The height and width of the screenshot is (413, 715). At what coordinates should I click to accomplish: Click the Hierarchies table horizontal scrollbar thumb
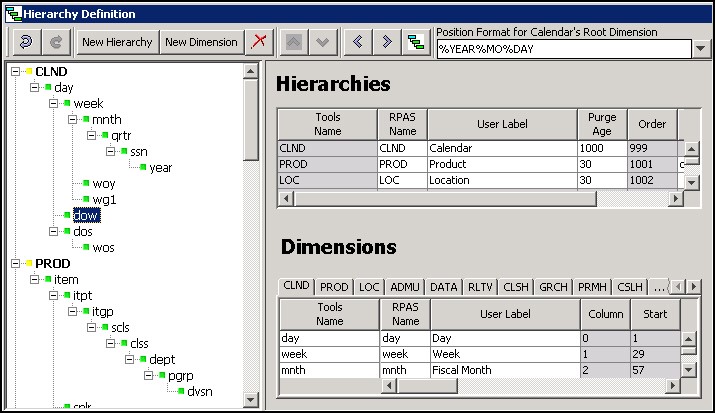point(445,199)
